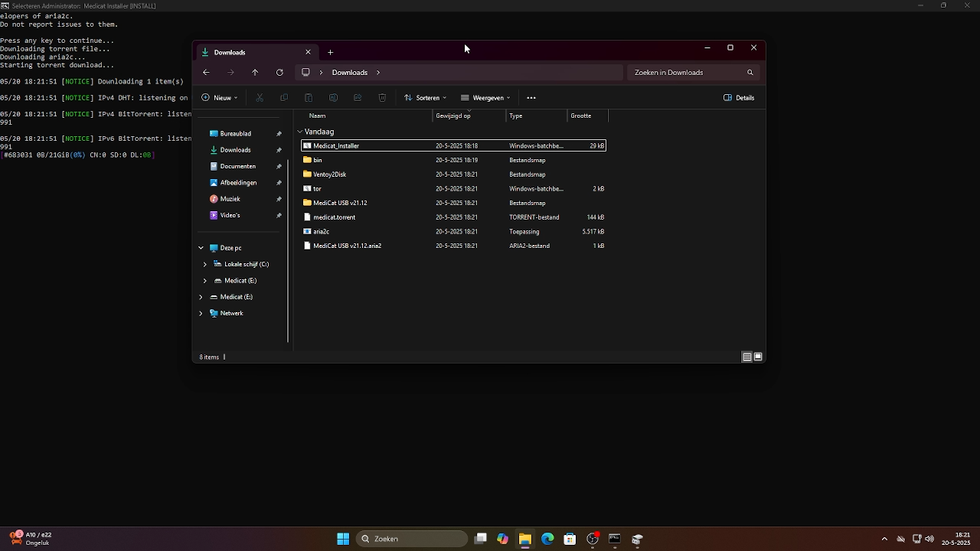The height and width of the screenshot is (551, 980).
Task: Open the Nieuw dropdown menu
Action: [220, 98]
